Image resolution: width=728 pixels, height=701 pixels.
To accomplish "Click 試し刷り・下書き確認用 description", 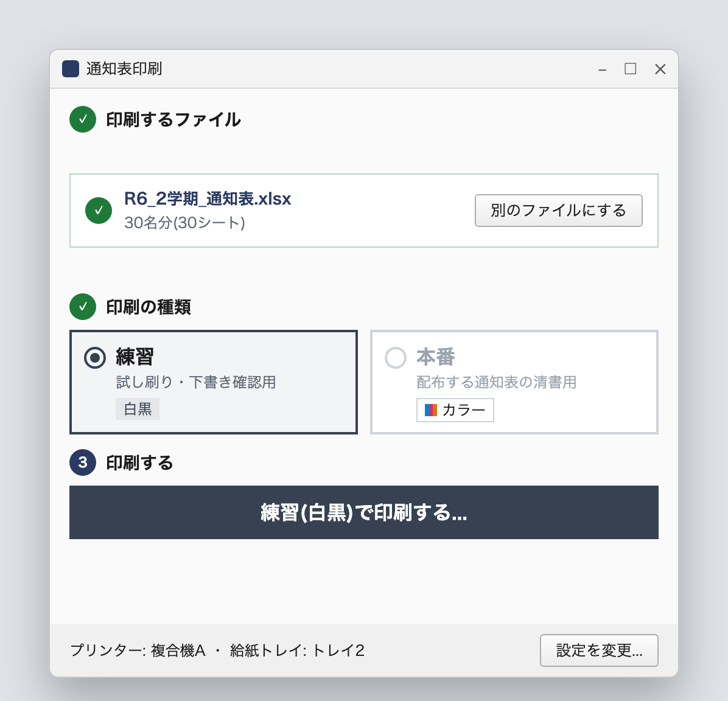I will tap(196, 382).
